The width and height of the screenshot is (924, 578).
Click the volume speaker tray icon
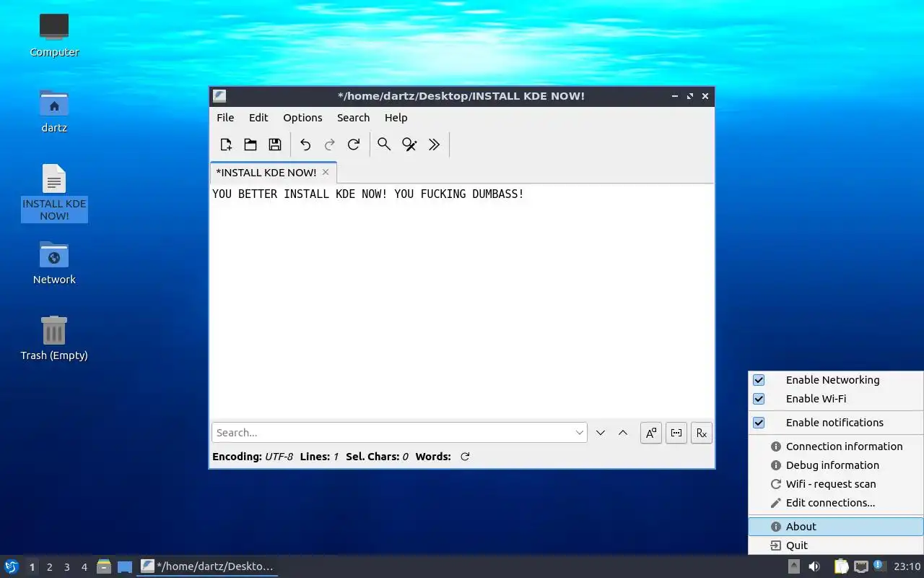click(814, 566)
